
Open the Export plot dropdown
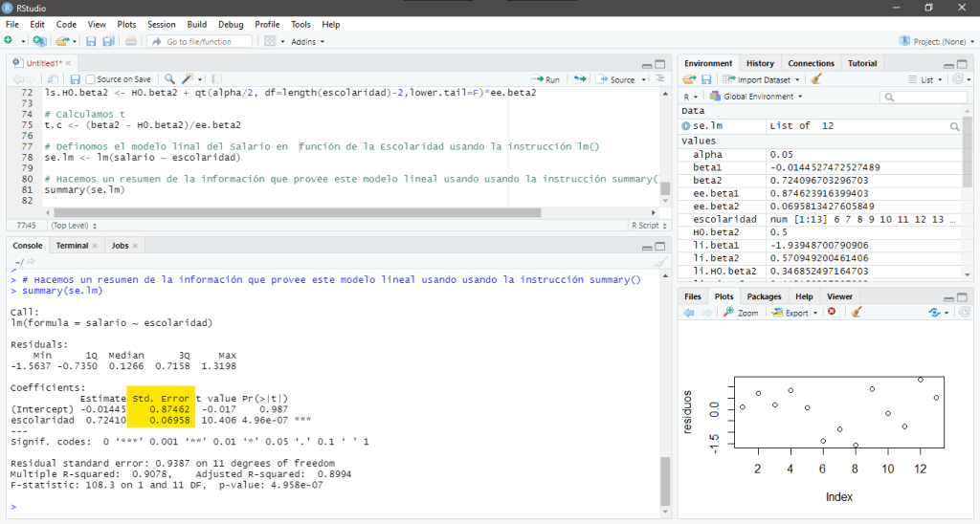794,313
